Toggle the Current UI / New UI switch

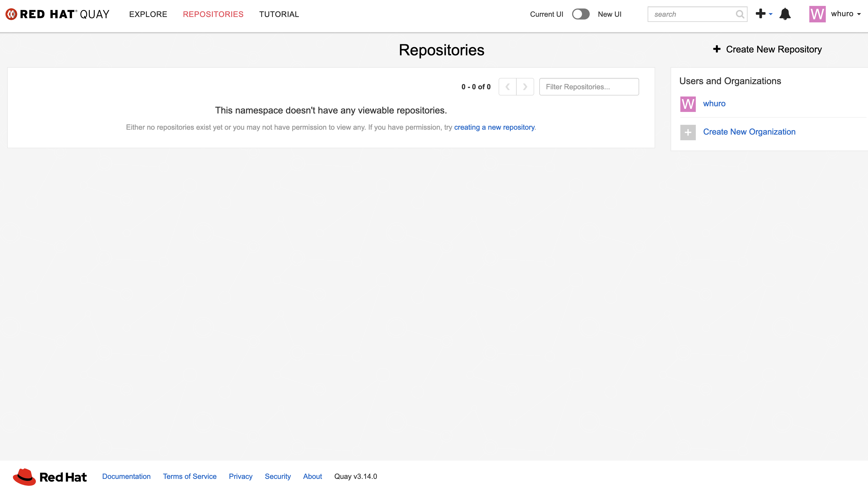pos(580,14)
